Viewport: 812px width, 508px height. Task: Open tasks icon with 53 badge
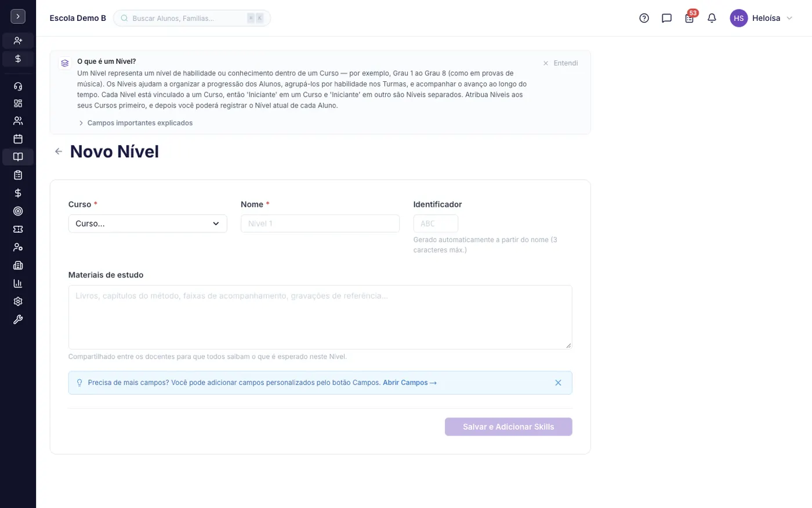click(689, 18)
